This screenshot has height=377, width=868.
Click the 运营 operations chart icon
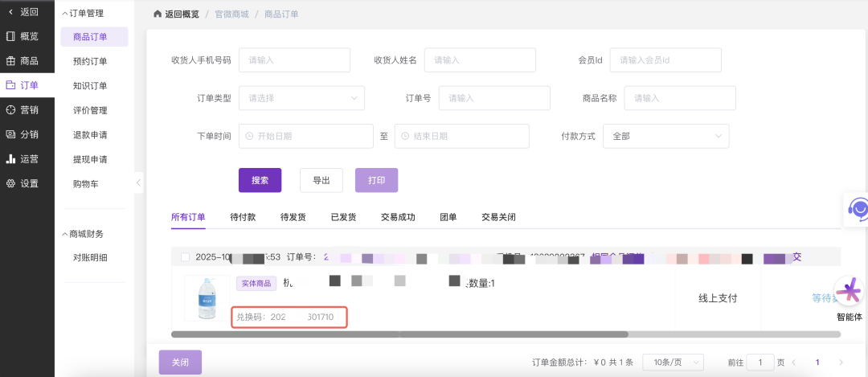tap(11, 159)
